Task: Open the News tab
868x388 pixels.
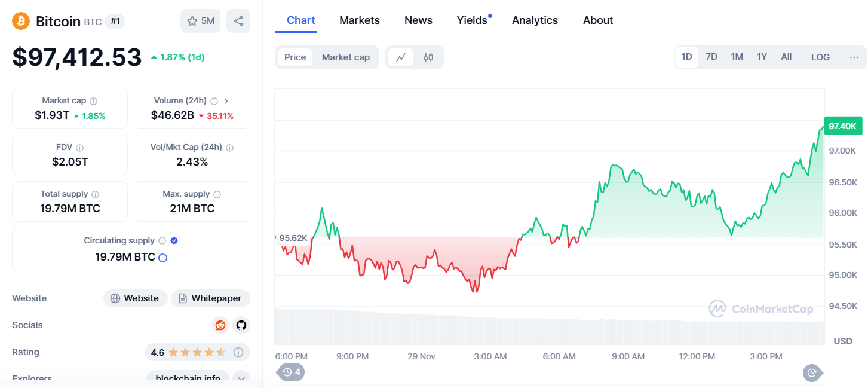Action: pyautogui.click(x=418, y=20)
